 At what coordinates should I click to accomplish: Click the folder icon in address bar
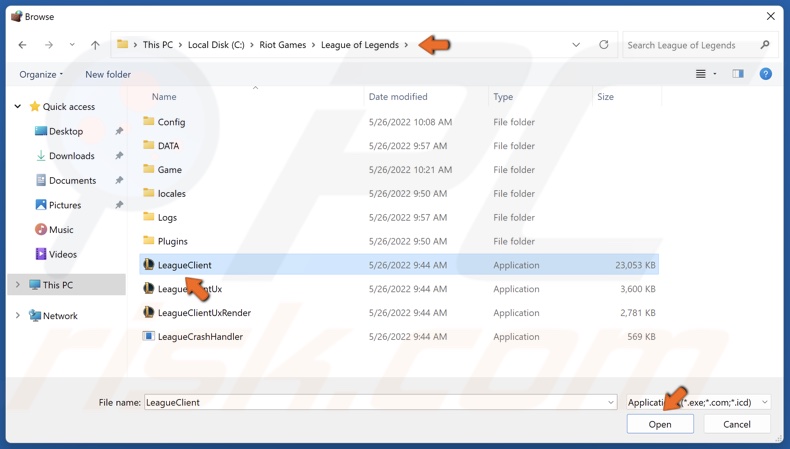pos(122,44)
